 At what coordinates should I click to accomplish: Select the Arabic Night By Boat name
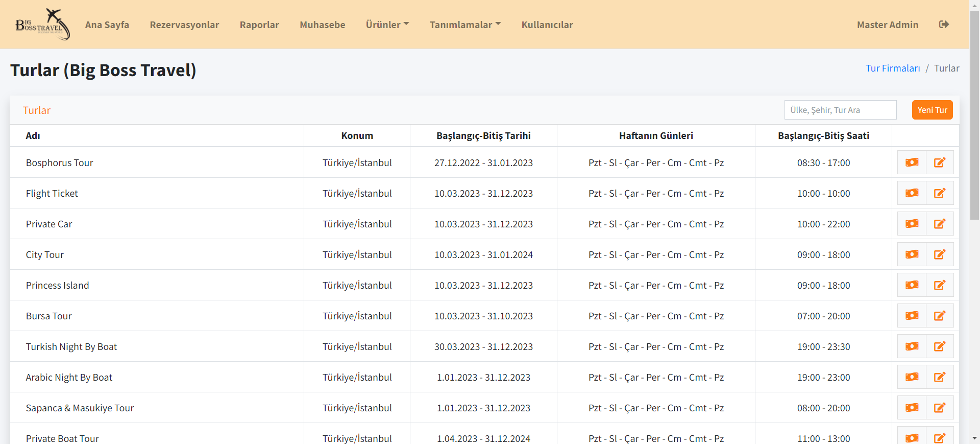point(69,377)
